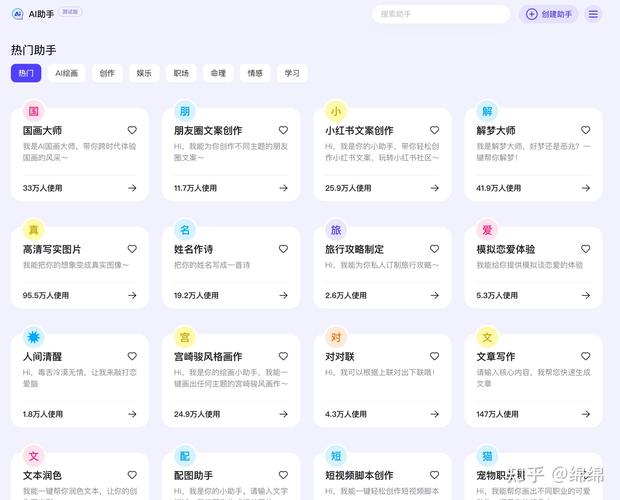Click the 人间清醒 blue starburst icon
The image size is (620, 500).
[x=33, y=337]
